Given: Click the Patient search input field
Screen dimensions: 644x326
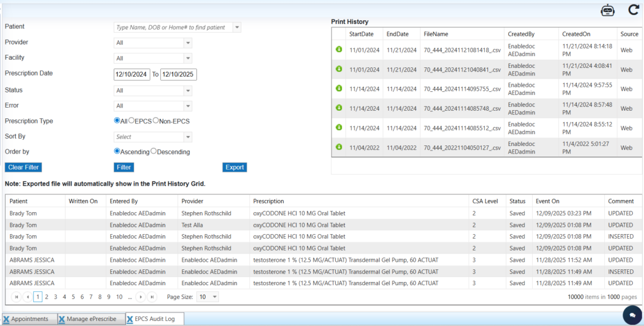Looking at the screenshot, I should (173, 28).
